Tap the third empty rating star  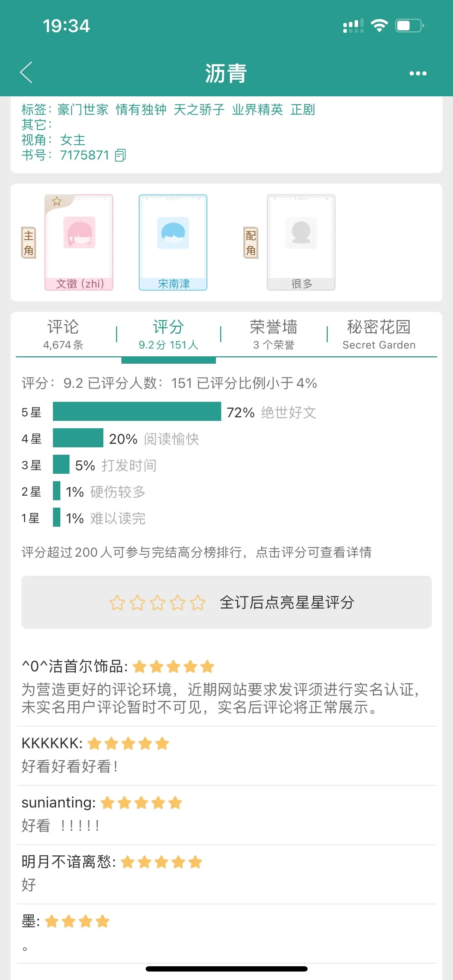pos(157,603)
